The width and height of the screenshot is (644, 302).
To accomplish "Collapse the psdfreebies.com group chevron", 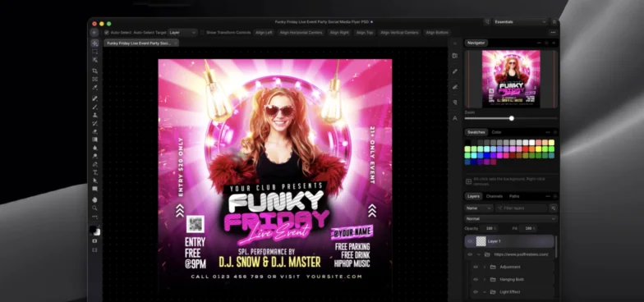I will coord(479,254).
